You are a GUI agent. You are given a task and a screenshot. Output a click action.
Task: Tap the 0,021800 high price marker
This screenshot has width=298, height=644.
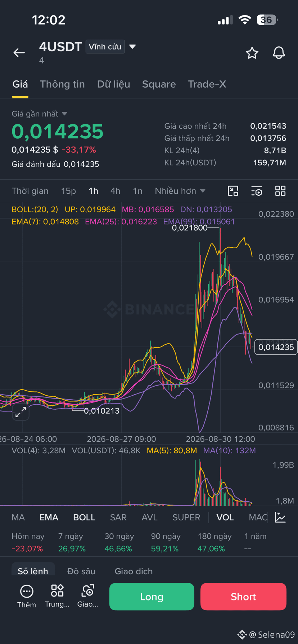pos(190,228)
